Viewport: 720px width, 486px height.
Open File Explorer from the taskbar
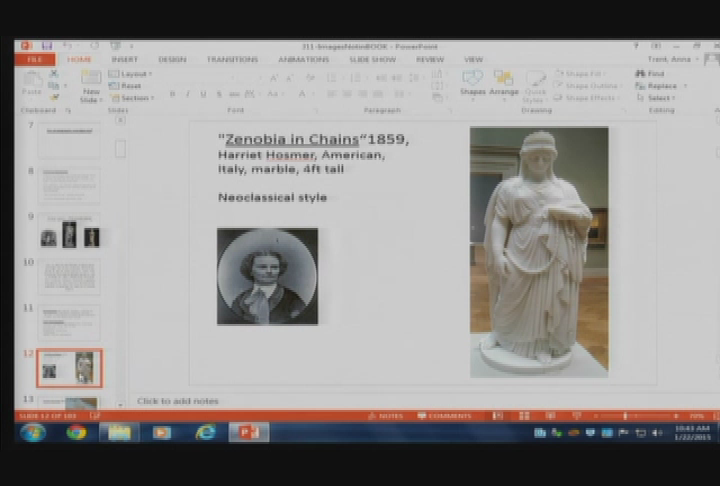[x=119, y=432]
